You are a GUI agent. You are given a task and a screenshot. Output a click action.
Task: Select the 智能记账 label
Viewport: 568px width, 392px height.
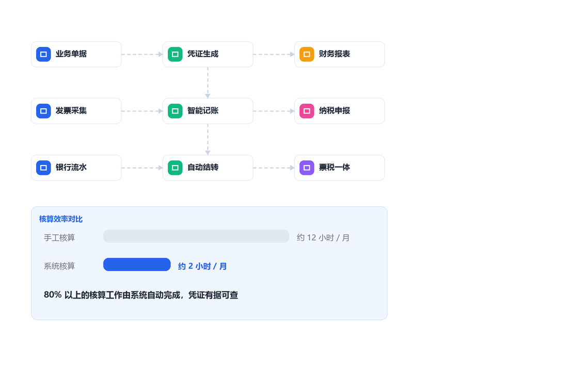tap(203, 111)
